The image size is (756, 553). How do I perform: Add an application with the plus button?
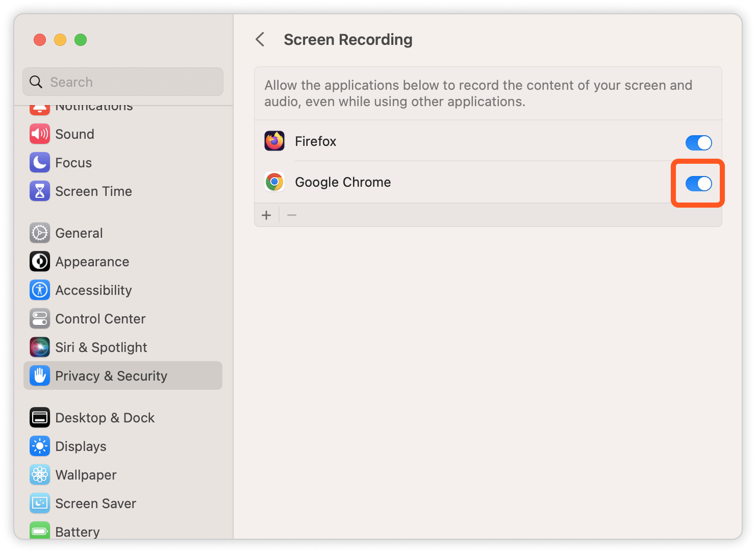pyautogui.click(x=266, y=215)
